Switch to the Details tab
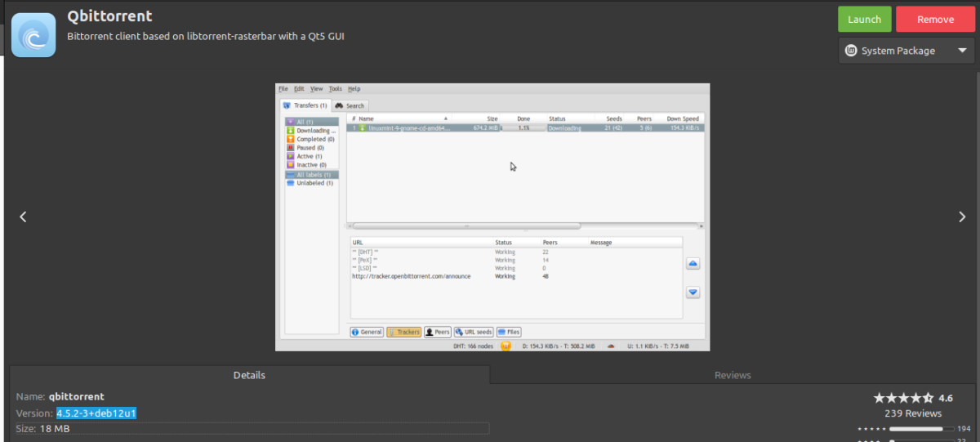The width and height of the screenshot is (980, 442). tap(249, 375)
